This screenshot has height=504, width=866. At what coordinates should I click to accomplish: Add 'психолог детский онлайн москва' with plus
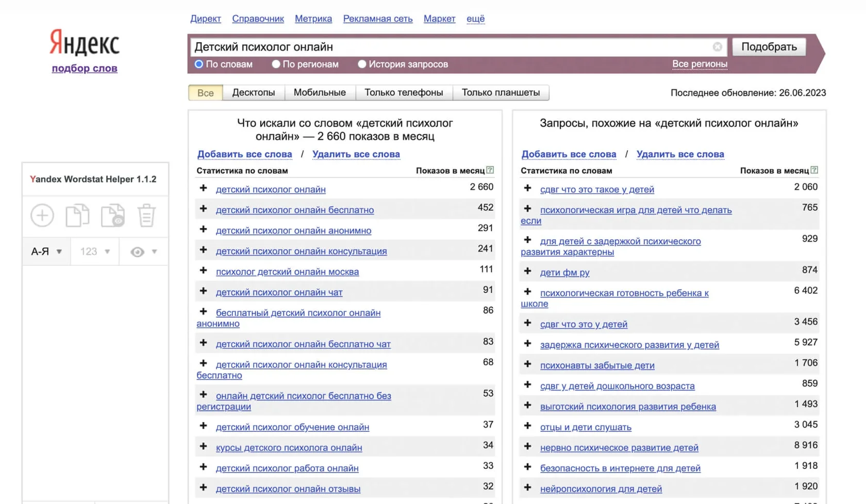[204, 271]
